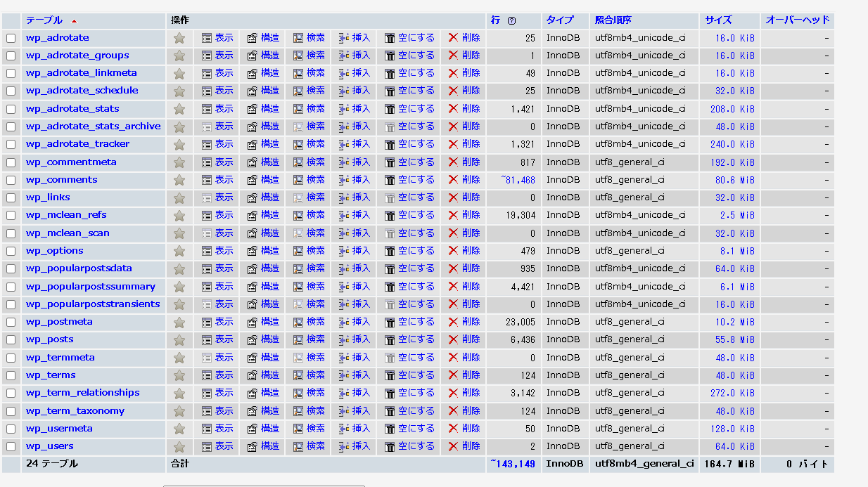Open the wp_adrotate_stats_archive table link
Screen dimensions: 868x487
click(x=94, y=126)
